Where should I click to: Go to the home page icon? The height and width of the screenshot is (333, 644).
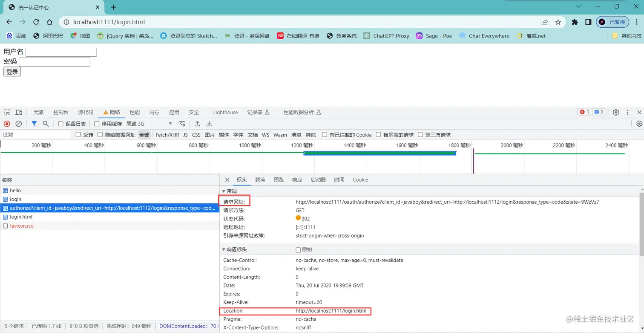click(x=49, y=22)
